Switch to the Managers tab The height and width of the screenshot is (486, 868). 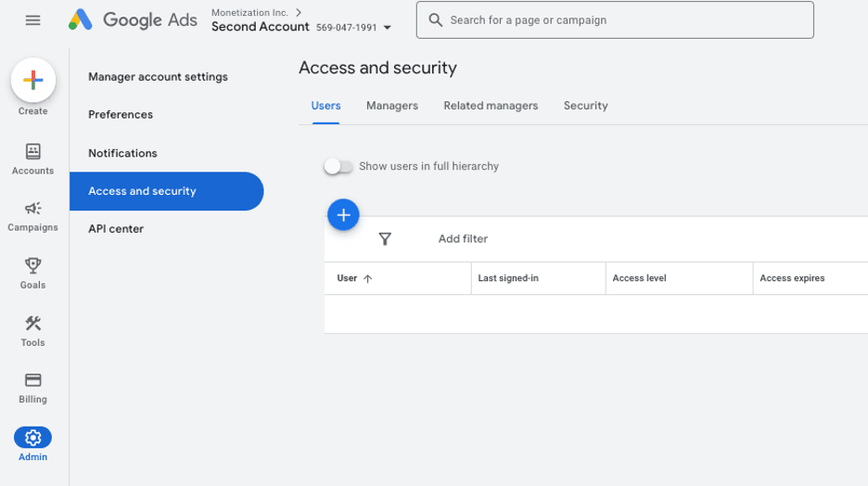[x=391, y=106]
